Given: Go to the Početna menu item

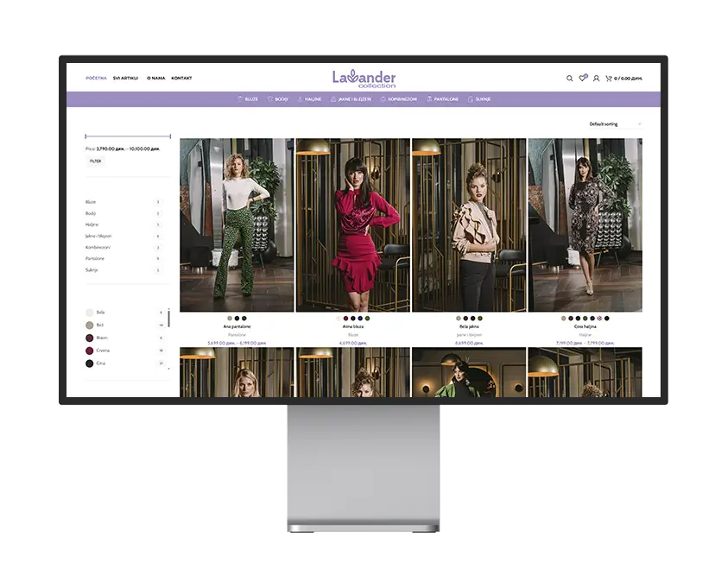Looking at the screenshot, I should [96, 78].
